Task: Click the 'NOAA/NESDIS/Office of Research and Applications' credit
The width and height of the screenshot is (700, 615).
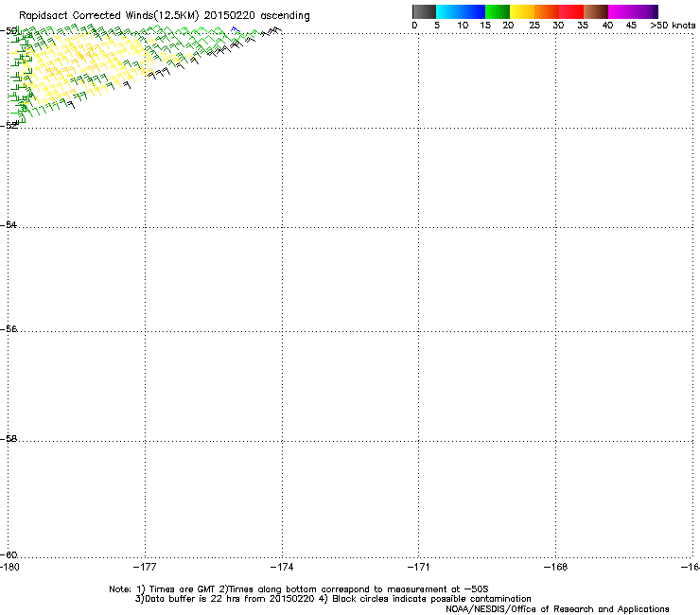Action: point(557,609)
